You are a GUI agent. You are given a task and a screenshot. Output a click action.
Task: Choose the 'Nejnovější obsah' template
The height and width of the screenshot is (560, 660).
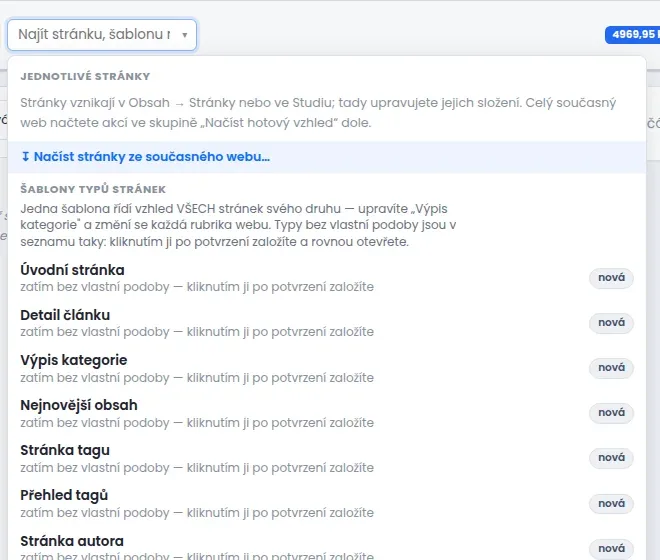pos(327,413)
